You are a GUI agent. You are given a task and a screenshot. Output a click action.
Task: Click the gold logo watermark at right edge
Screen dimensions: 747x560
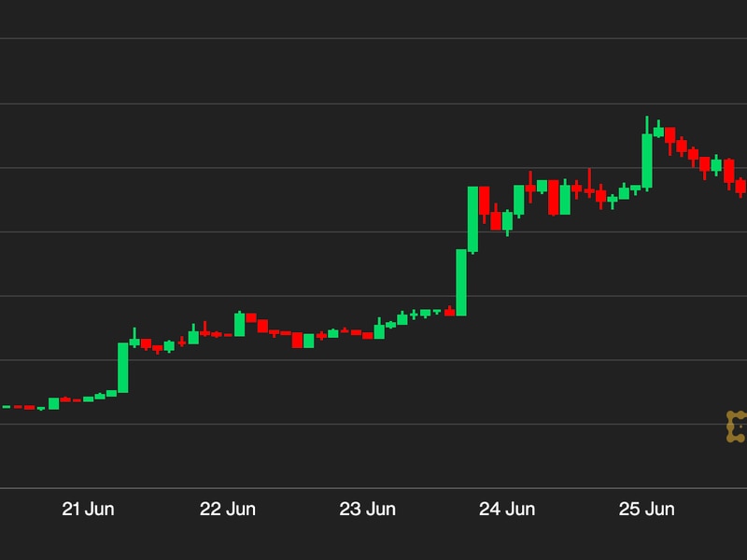[x=737, y=427]
